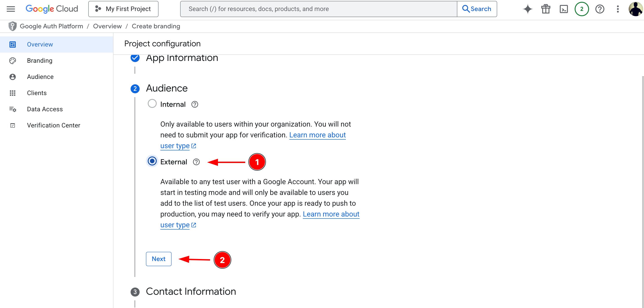644x308 pixels.
Task: Select Verification Center in the sidebar
Action: pos(57,125)
